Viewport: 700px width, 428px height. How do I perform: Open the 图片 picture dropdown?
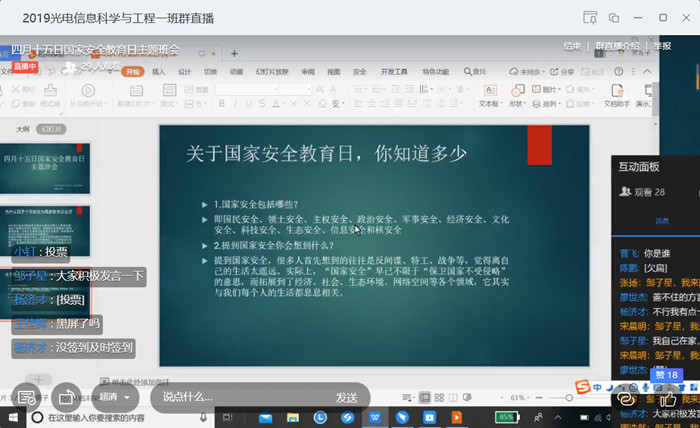tap(546, 89)
